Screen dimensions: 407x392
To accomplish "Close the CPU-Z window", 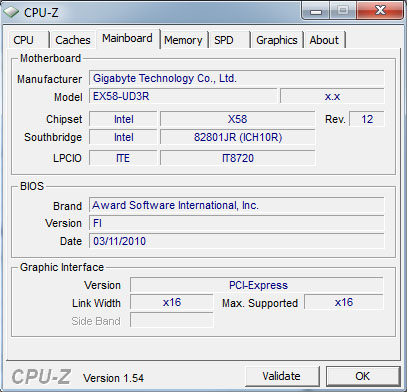I will pos(380,11).
